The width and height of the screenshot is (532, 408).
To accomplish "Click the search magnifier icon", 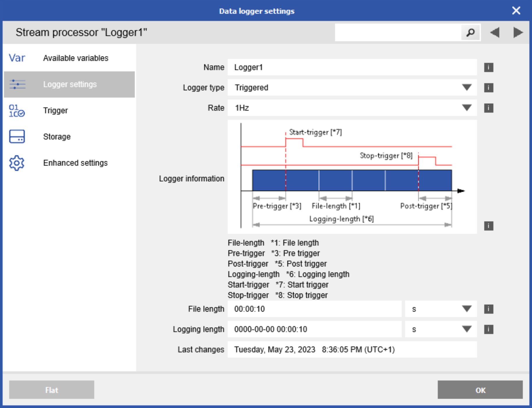I will (470, 33).
